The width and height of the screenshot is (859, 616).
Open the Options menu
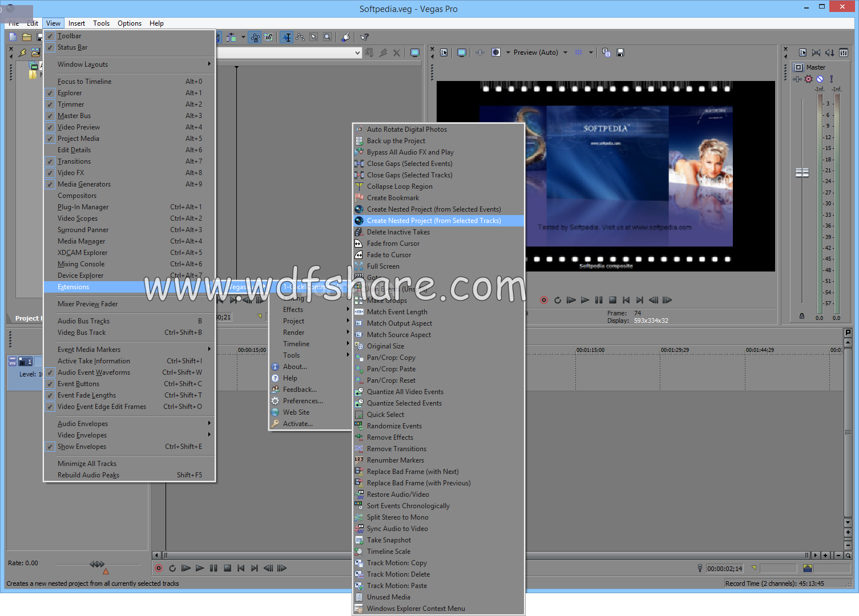130,23
